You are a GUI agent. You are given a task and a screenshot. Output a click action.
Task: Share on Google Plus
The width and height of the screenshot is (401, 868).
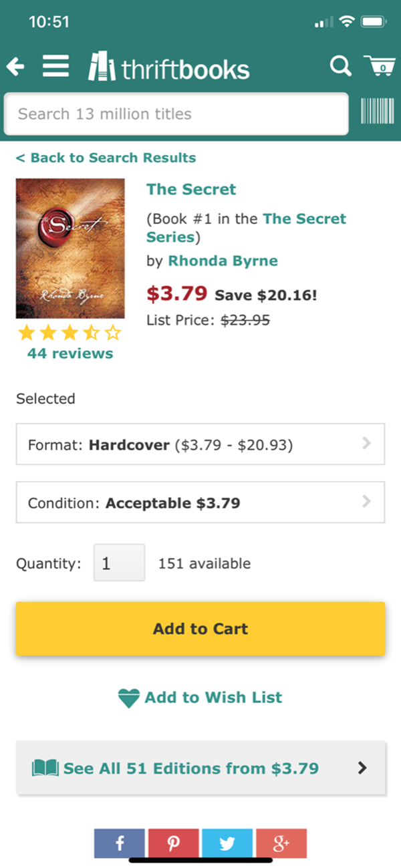pos(281,843)
